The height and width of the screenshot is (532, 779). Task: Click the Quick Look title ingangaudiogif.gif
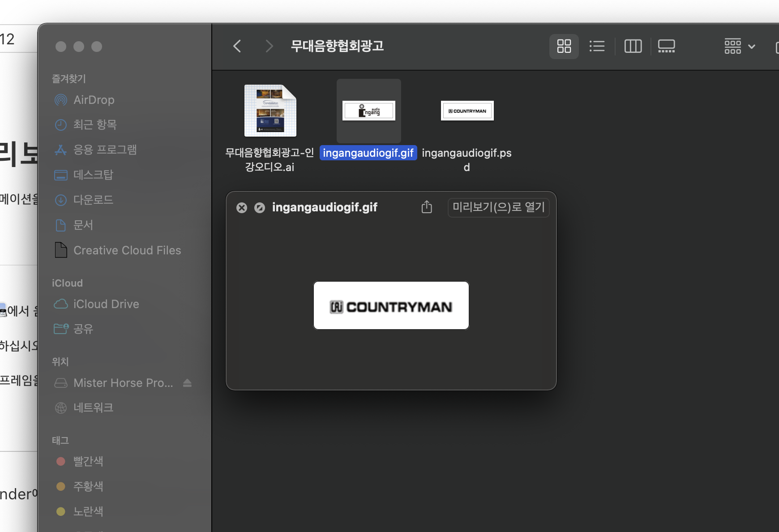(325, 207)
